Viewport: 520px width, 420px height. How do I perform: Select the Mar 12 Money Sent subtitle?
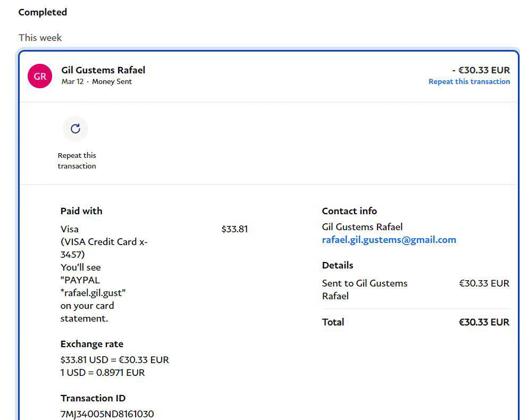[x=96, y=82]
